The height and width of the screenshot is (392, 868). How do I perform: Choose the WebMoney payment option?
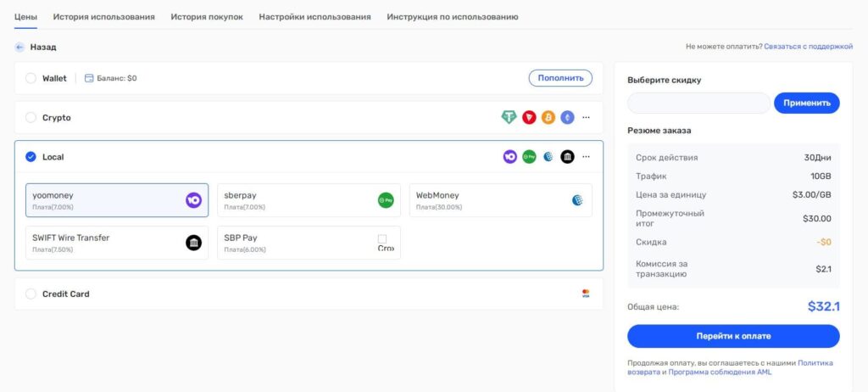click(x=500, y=200)
